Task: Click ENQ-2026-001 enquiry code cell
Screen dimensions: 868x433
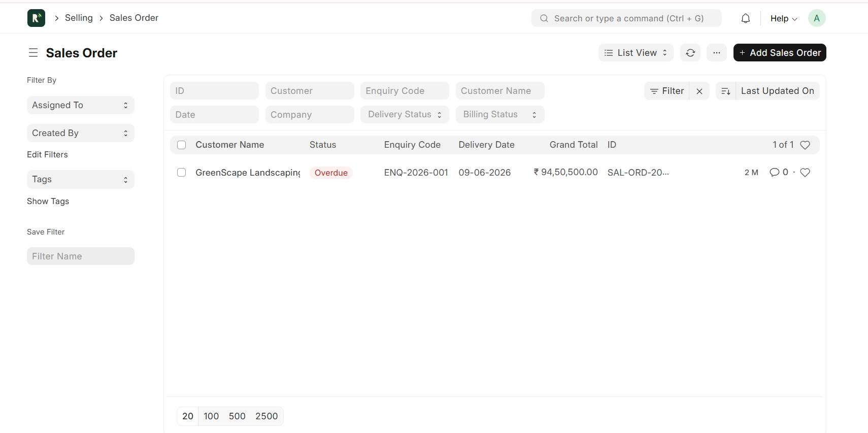Action: coord(416,173)
